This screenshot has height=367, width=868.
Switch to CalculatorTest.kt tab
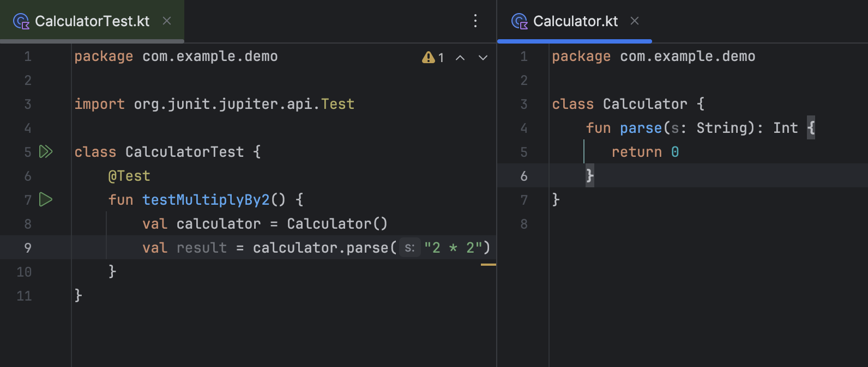pos(92,21)
